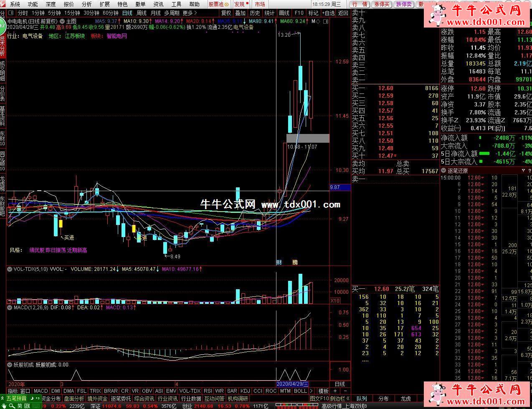Add the stock with +自选
532x409 pixels.
(x=328, y=13)
